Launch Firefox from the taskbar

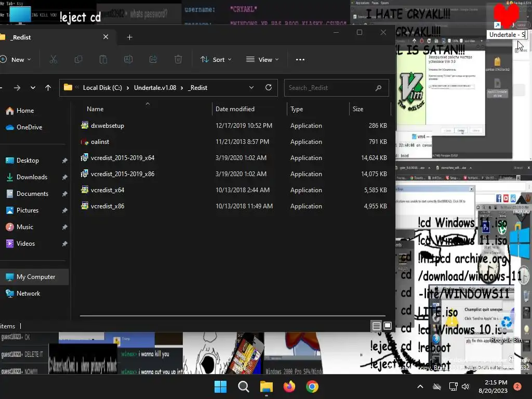[x=289, y=387]
